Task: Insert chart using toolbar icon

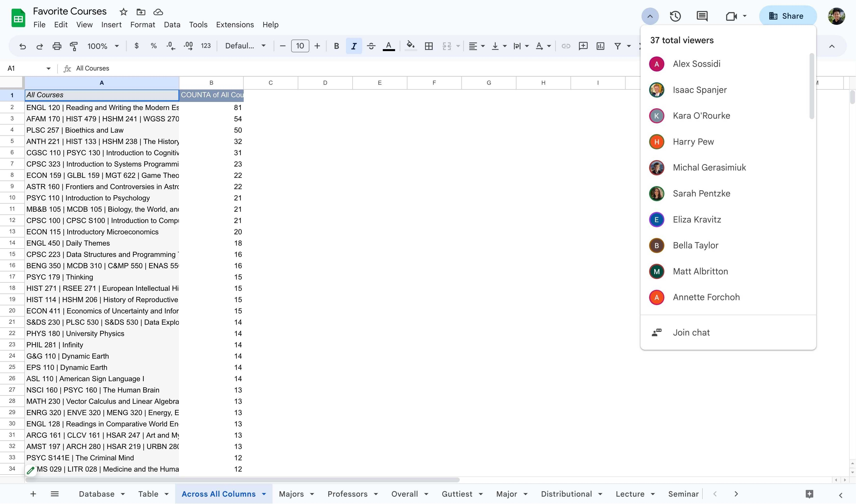Action: [x=600, y=46]
